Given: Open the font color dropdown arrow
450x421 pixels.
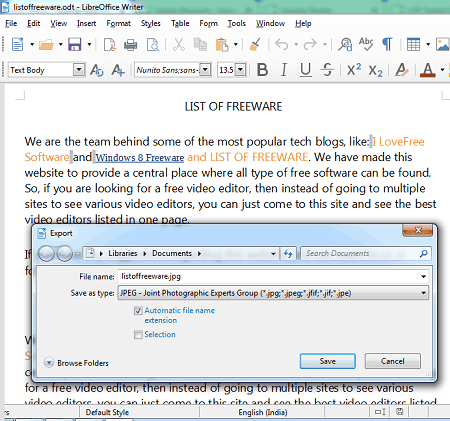Looking at the screenshot, I should [443, 70].
